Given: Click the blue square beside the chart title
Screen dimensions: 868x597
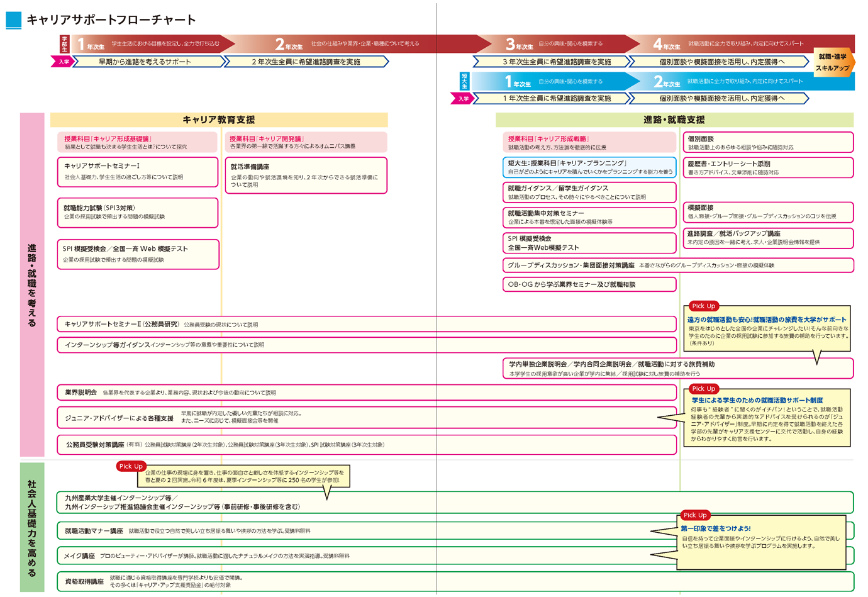Looking at the screenshot, I should [13, 20].
